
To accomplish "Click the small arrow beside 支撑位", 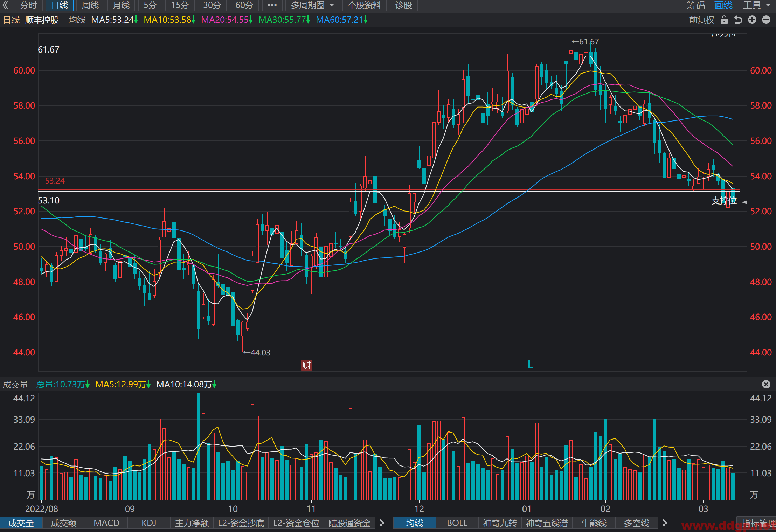I will coord(744,202).
